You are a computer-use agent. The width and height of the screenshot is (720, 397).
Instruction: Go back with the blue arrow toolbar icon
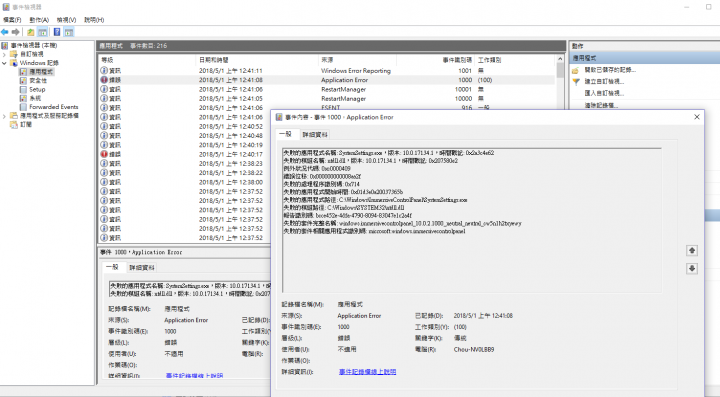point(5,32)
